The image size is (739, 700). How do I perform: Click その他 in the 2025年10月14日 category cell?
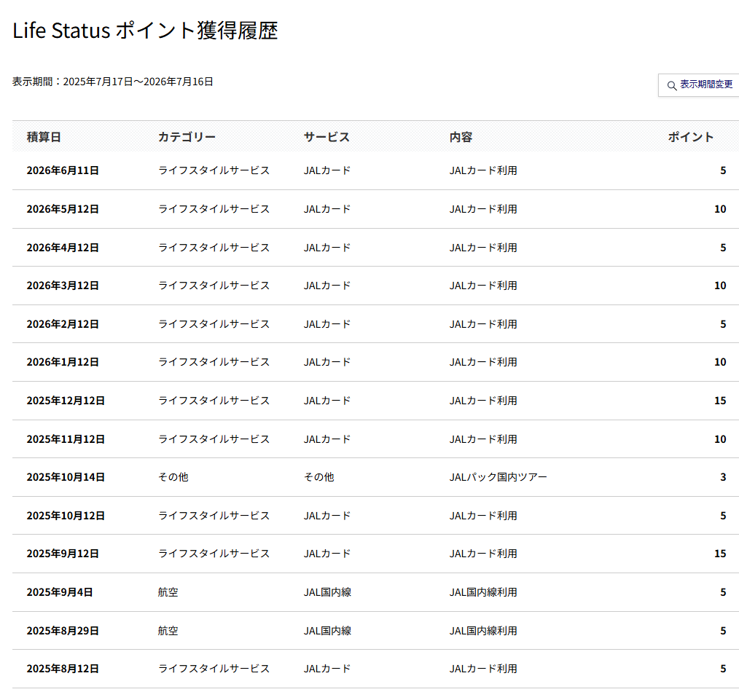click(173, 477)
